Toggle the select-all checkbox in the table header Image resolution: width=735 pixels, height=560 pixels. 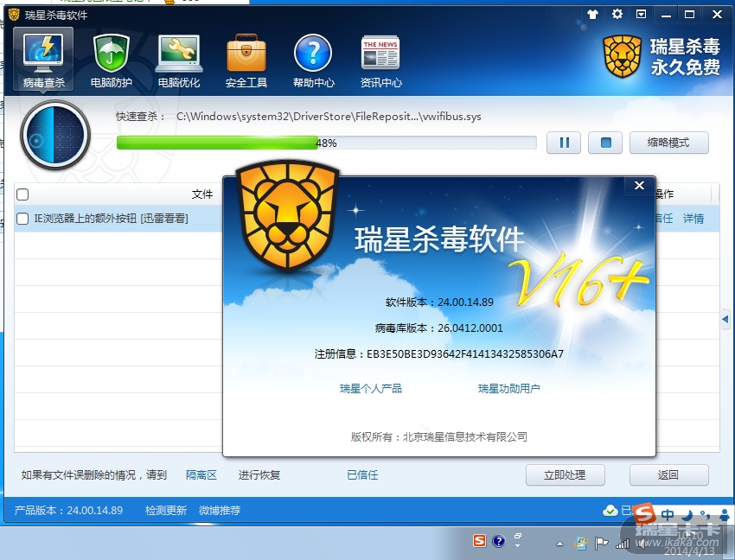tap(22, 194)
